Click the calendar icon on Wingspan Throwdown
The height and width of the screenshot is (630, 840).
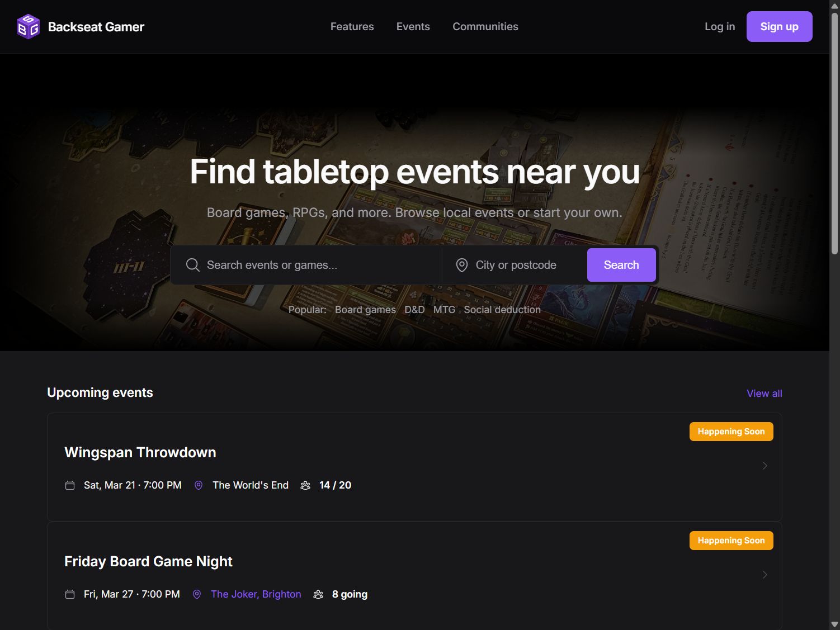70,485
